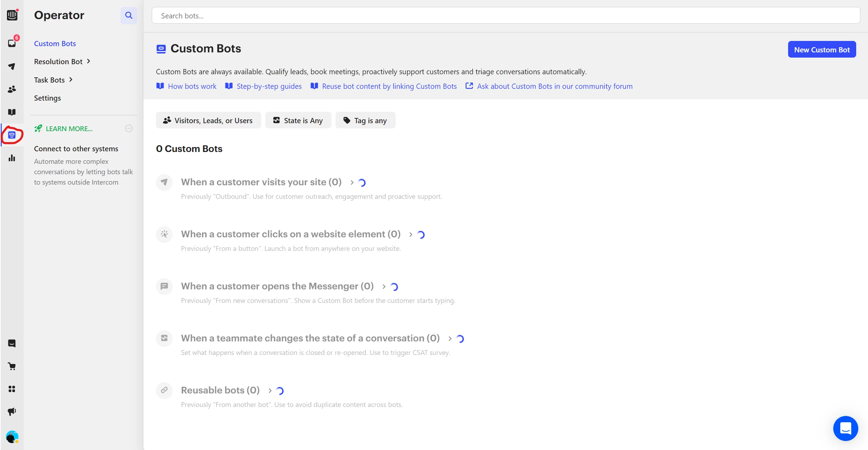Image resolution: width=868 pixels, height=450 pixels.
Task: Click inside the Search bots field
Action: pyautogui.click(x=506, y=16)
